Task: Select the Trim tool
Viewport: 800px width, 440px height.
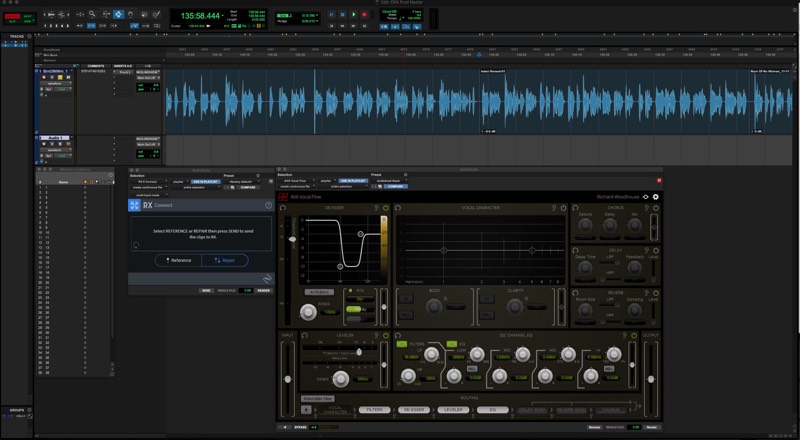Action: (106, 14)
